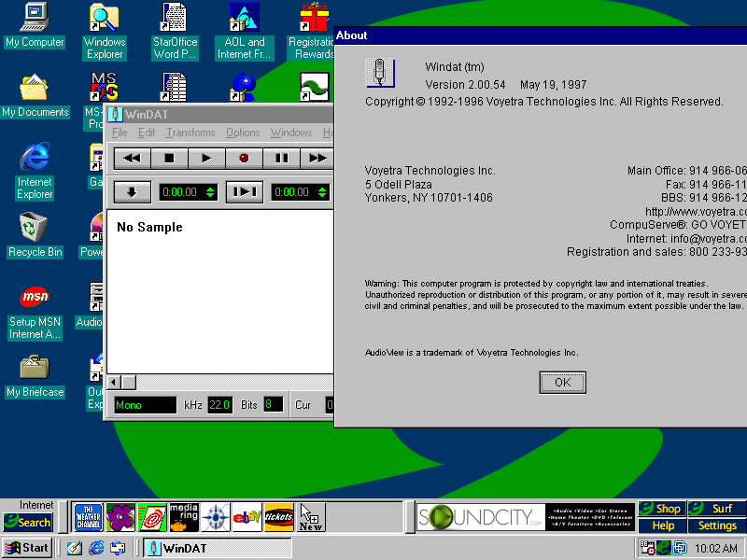Click the first time counter's green stepper arrows

click(210, 192)
